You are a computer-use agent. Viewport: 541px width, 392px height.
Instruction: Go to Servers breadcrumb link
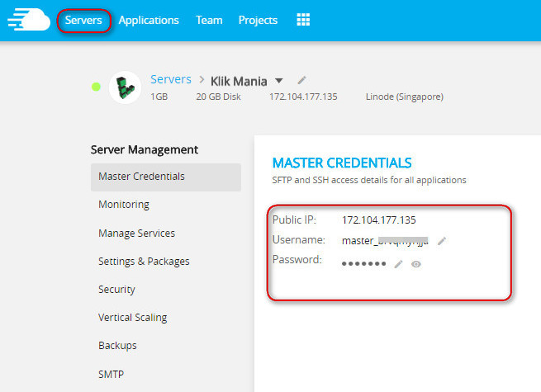click(171, 79)
